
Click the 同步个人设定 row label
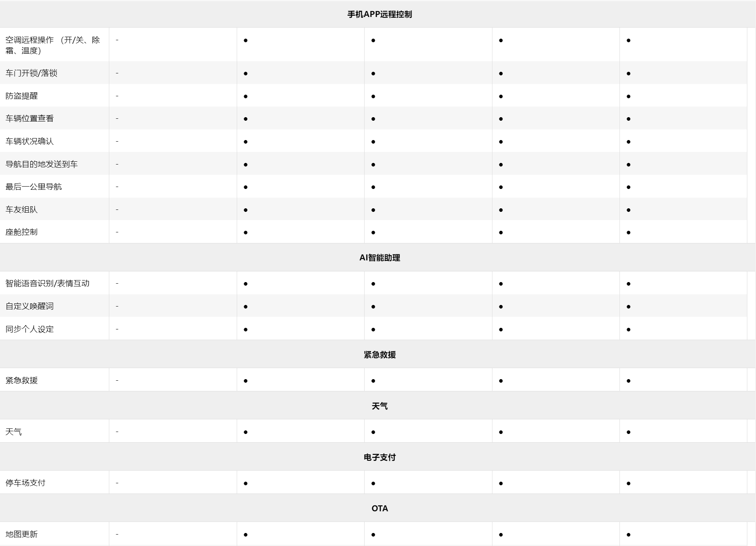[30, 329]
